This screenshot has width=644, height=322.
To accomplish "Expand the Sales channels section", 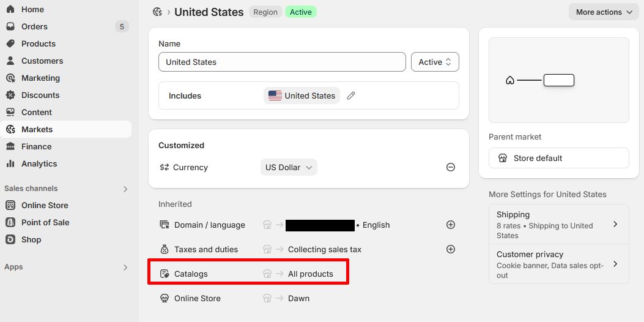I will tap(125, 189).
